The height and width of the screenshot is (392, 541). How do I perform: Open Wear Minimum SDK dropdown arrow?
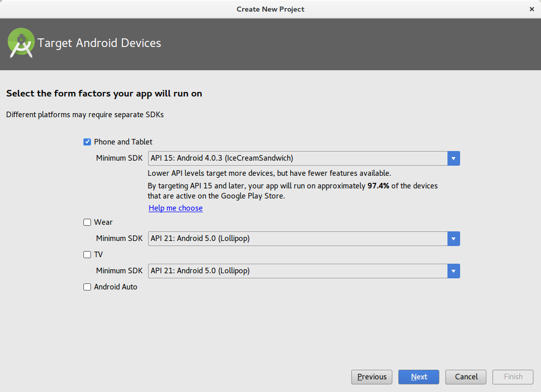[x=454, y=239]
